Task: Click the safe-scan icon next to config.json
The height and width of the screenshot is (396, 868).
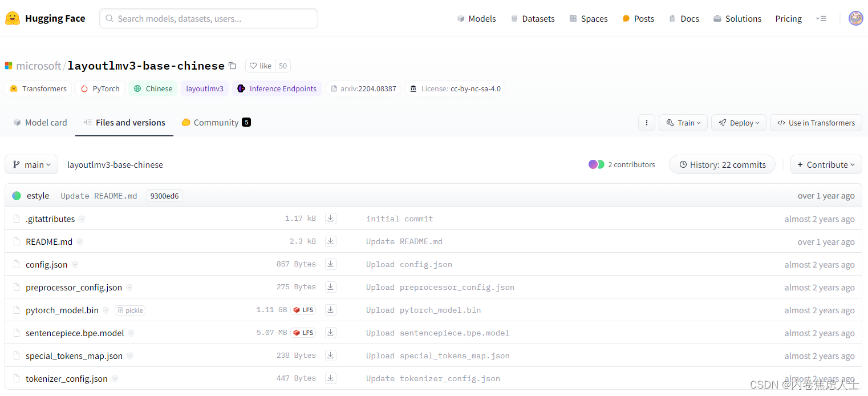Action: 75,265
